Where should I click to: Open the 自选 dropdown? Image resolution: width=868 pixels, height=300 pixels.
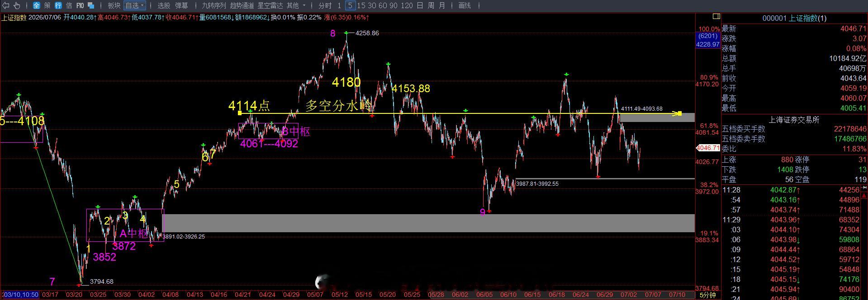point(135,5)
